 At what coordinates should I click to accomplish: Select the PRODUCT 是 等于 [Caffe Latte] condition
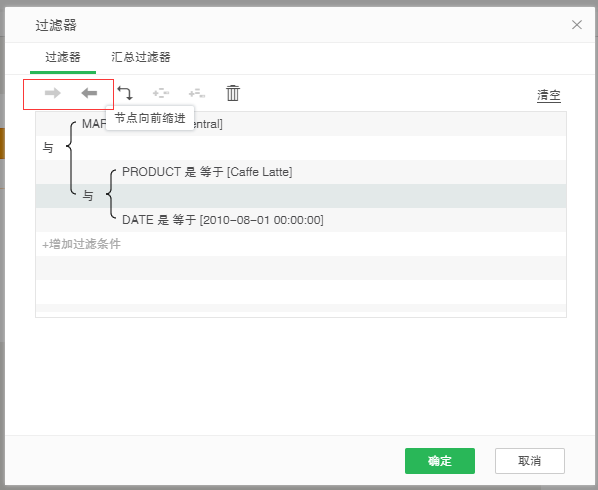click(x=207, y=172)
